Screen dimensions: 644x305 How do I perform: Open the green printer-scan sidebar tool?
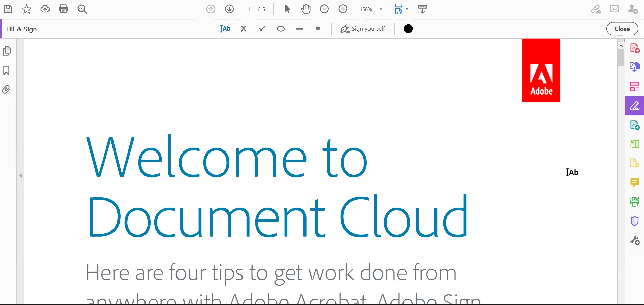coord(635,202)
